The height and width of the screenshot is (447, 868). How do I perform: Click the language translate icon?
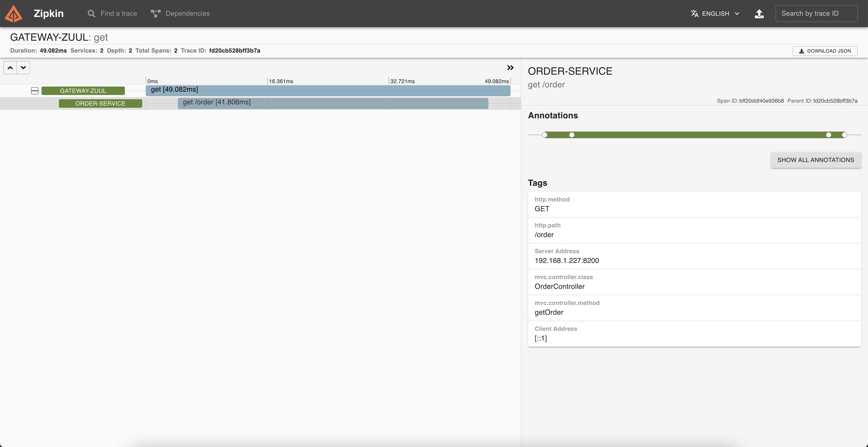(694, 14)
